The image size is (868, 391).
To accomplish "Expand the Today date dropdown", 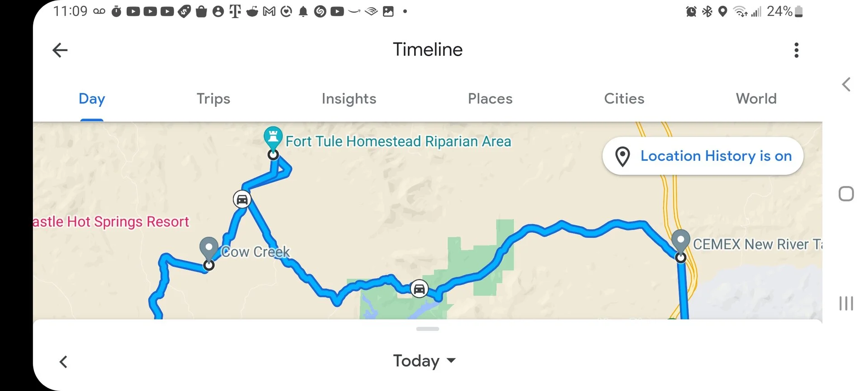I will pos(425,361).
